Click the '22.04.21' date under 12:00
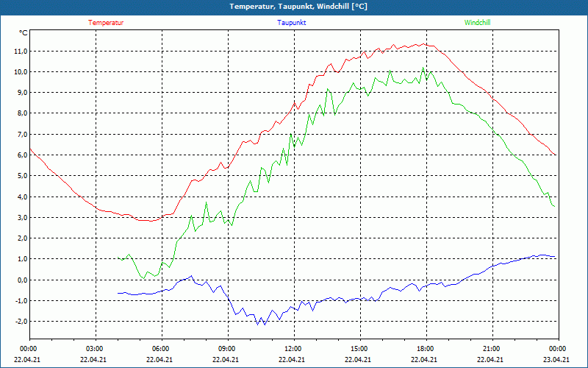The image size is (588, 368). (292, 359)
